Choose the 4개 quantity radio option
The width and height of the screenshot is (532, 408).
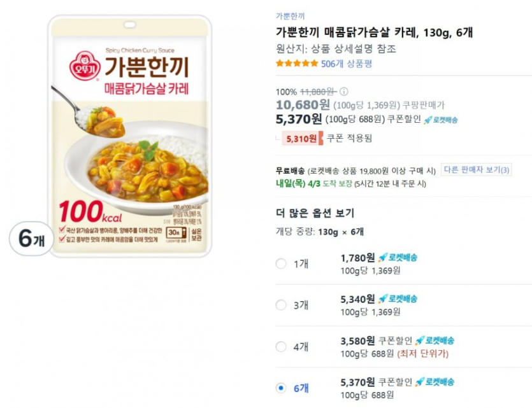pos(281,347)
